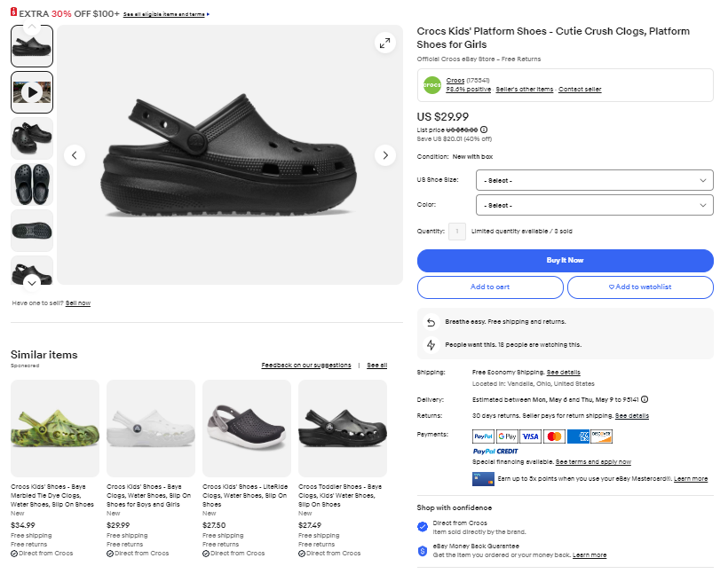
Task: Click the Money Back Guarantee shield icon
Action: click(422, 551)
